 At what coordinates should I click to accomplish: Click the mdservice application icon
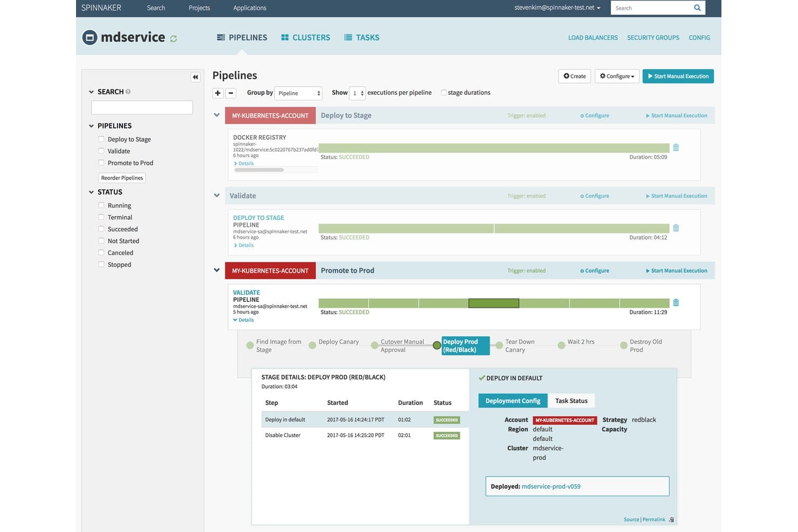pos(90,37)
